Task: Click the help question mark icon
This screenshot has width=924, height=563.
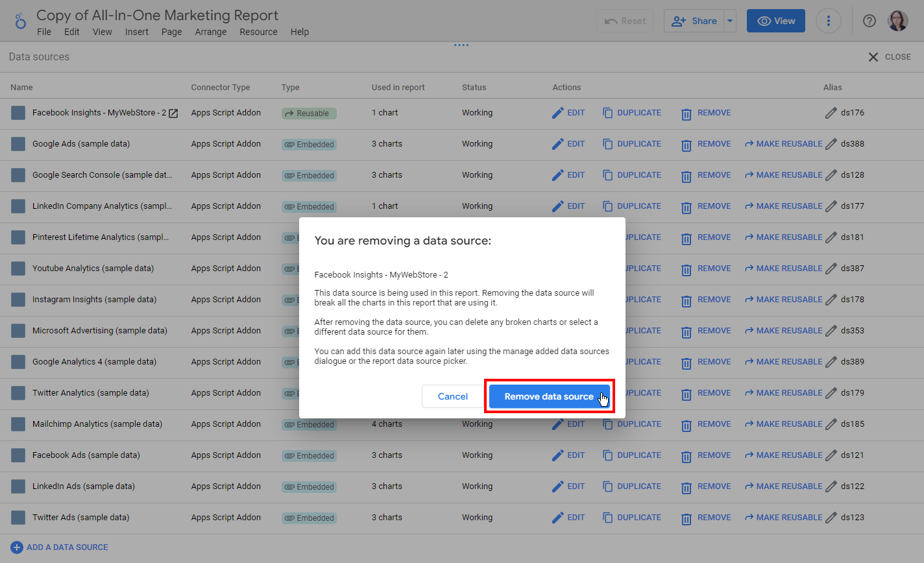Action: pyautogui.click(x=869, y=20)
